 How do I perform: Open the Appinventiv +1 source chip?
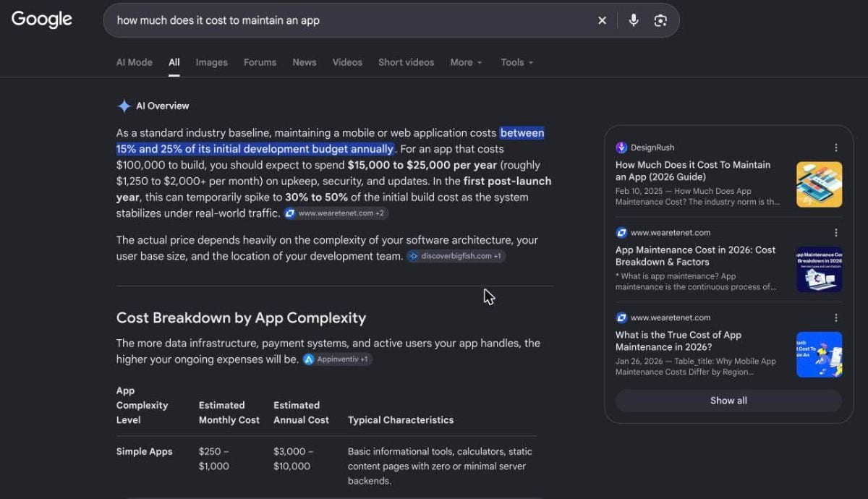[337, 359]
